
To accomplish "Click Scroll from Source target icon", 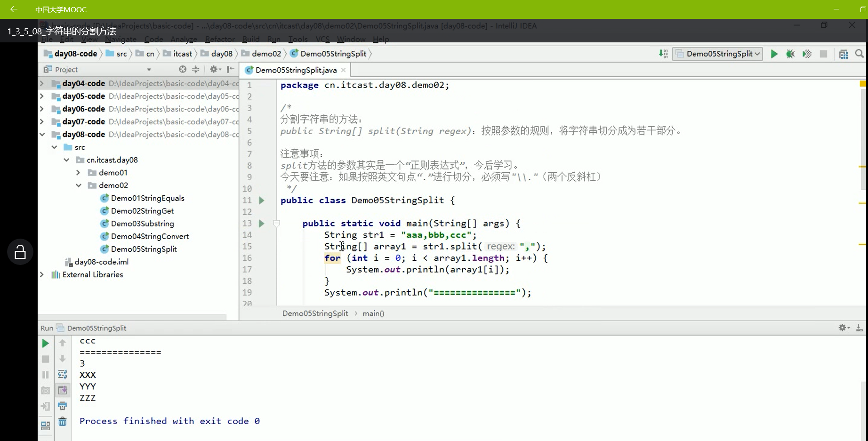I will 183,69.
